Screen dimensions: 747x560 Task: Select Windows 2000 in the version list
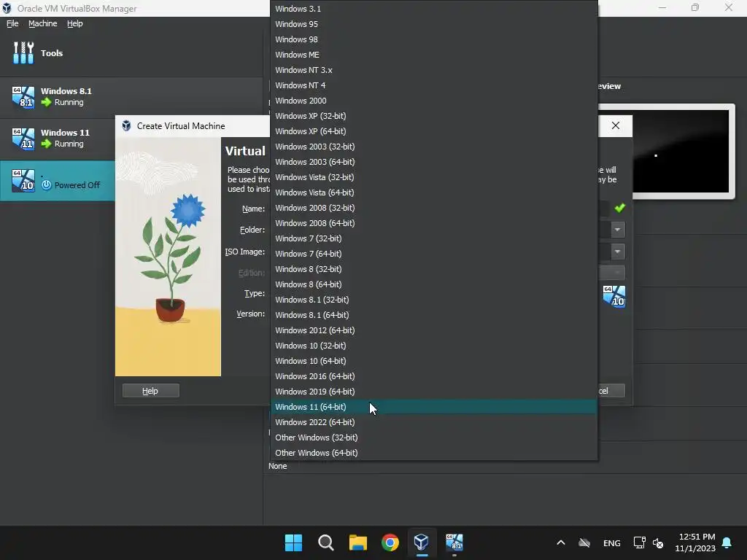434,101
